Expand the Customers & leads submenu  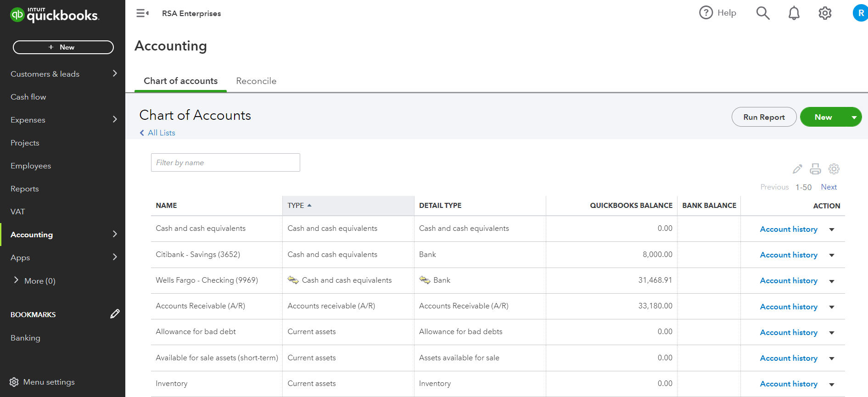[x=115, y=73]
